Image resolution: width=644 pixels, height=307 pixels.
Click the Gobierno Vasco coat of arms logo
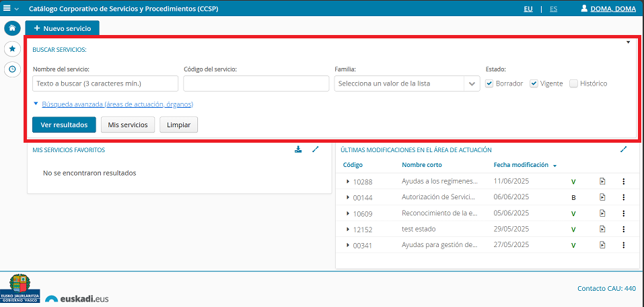click(x=20, y=289)
